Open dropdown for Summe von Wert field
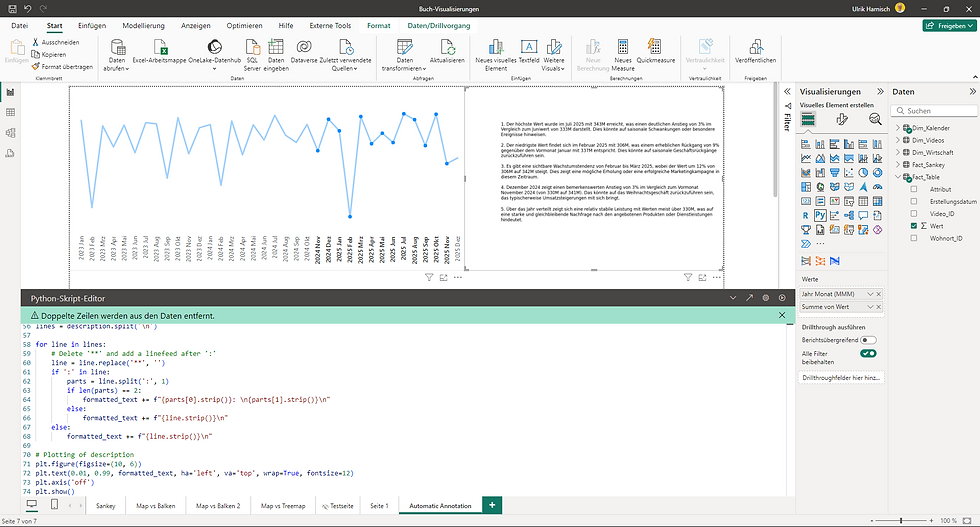The height and width of the screenshot is (527, 980). [869, 307]
